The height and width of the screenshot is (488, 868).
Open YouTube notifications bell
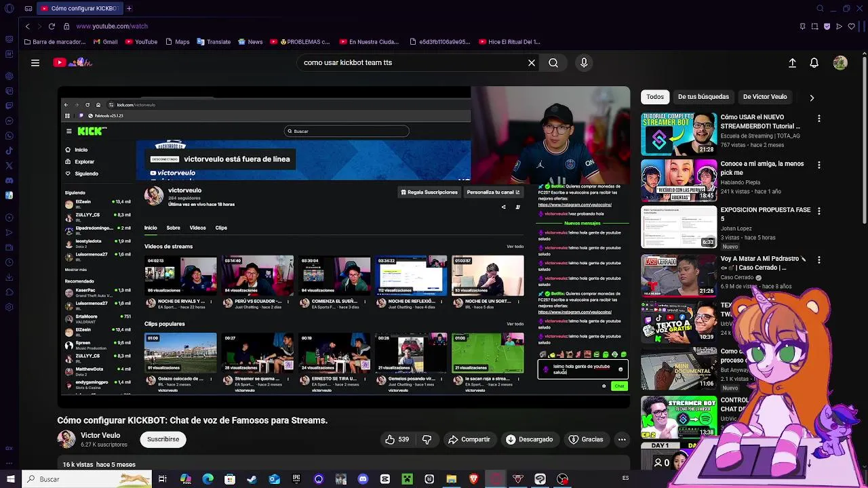(814, 63)
